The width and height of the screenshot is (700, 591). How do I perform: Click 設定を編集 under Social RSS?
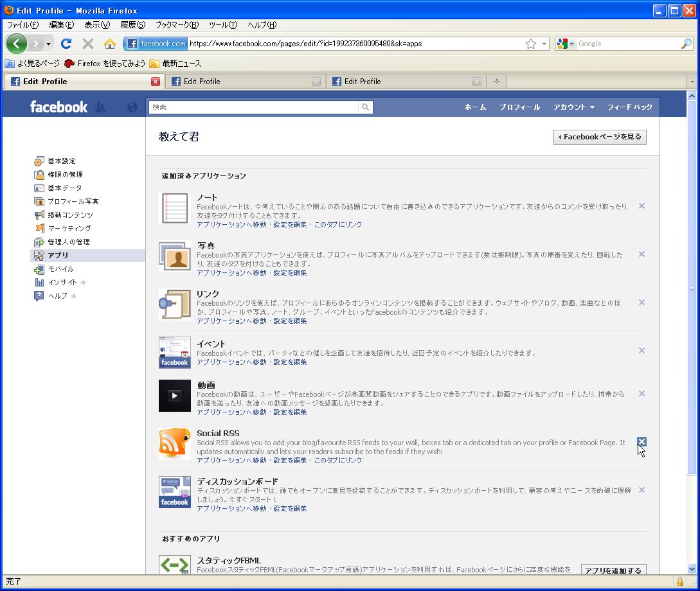tap(290, 461)
